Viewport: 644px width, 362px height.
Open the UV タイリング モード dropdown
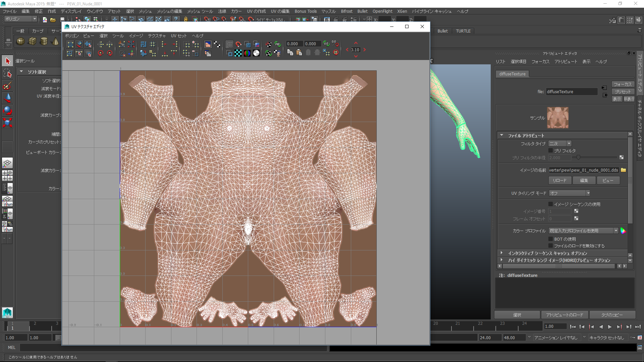click(x=569, y=193)
